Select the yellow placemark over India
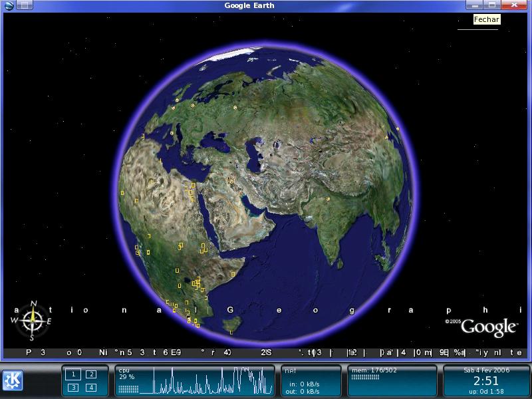This screenshot has width=532, height=399. click(x=328, y=199)
